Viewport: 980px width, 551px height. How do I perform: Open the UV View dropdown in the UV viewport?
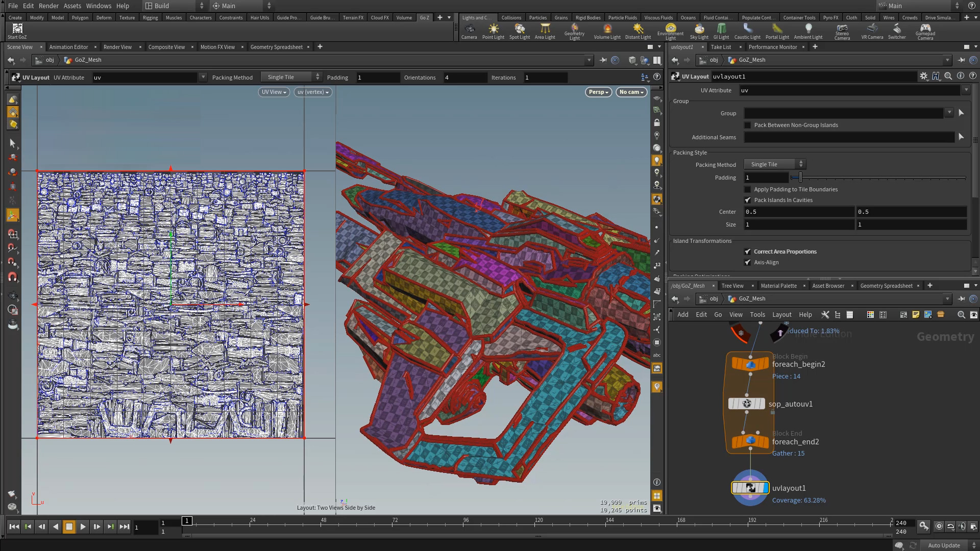[x=273, y=92]
